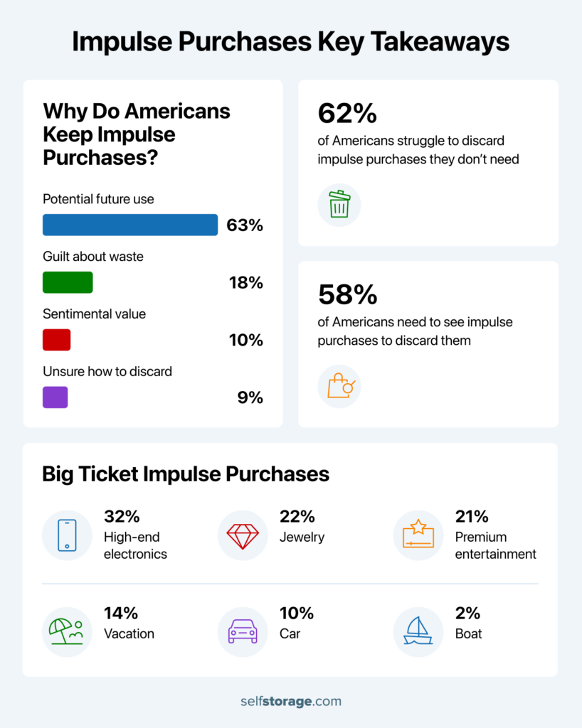Click the 62% statistic heading
Screen dimensions: 582x728
point(347,113)
